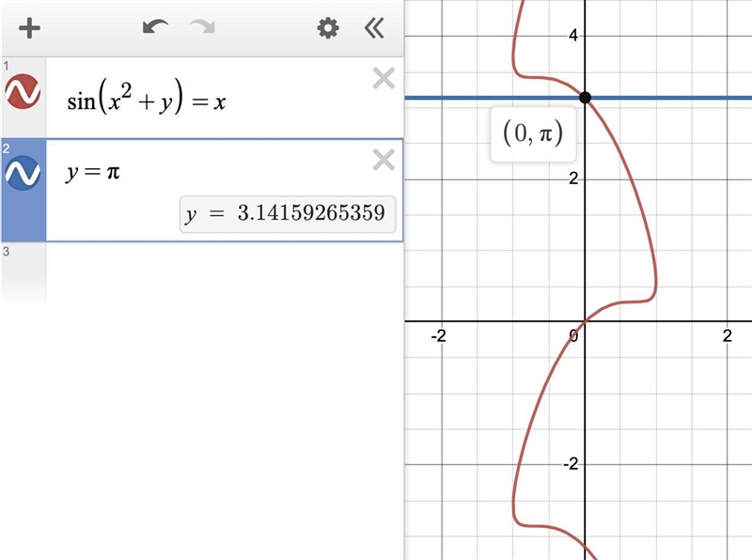Redo the undone edit

(x=202, y=27)
